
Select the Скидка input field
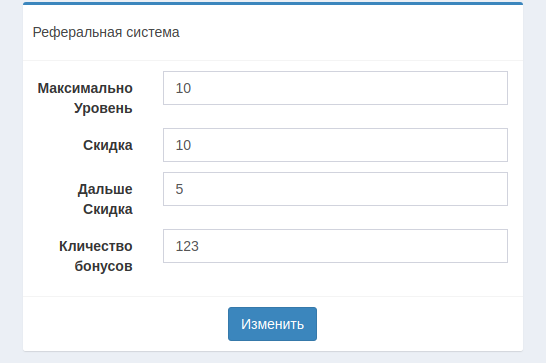coord(335,145)
